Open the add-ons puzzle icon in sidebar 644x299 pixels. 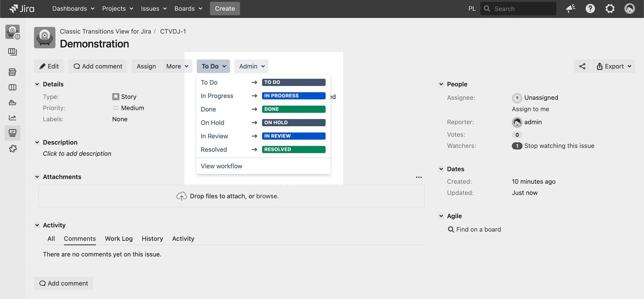coord(13,149)
